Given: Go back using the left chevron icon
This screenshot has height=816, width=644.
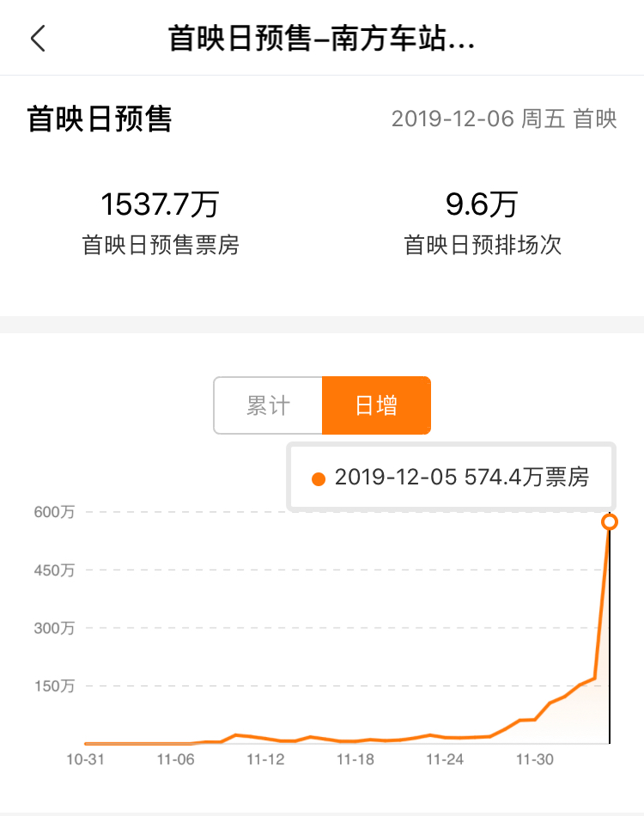Looking at the screenshot, I should (x=38, y=39).
